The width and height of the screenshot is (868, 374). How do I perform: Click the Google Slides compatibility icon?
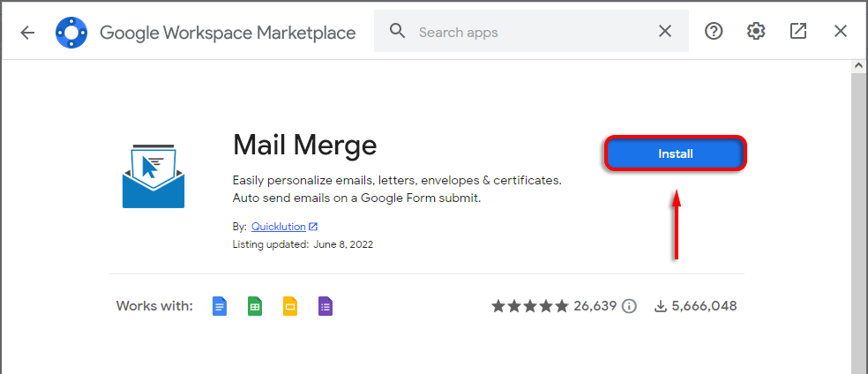pyautogui.click(x=290, y=307)
